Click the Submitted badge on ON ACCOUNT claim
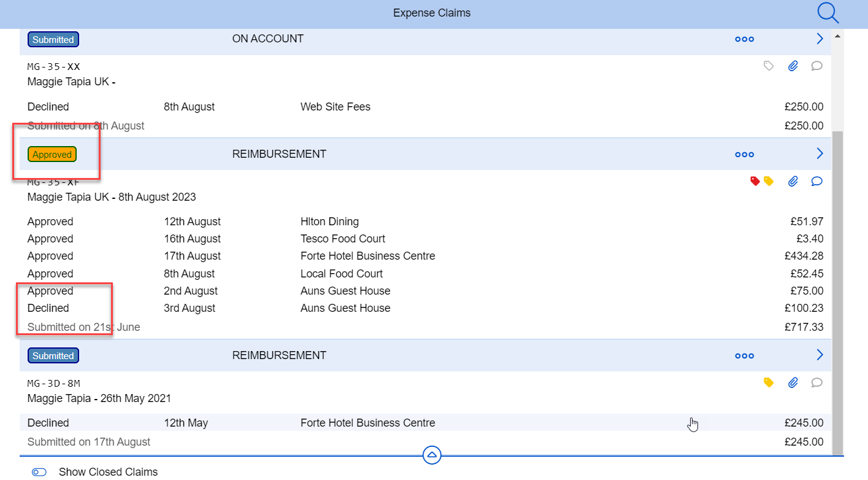The image size is (868, 480). point(53,39)
